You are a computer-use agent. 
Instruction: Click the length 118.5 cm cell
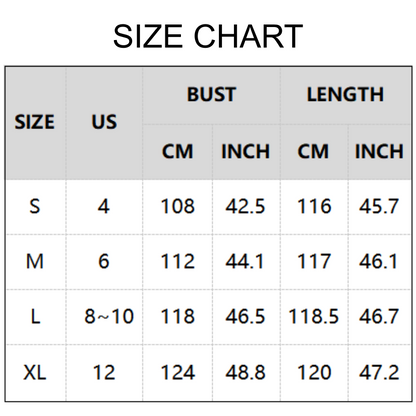pyautogui.click(x=314, y=316)
